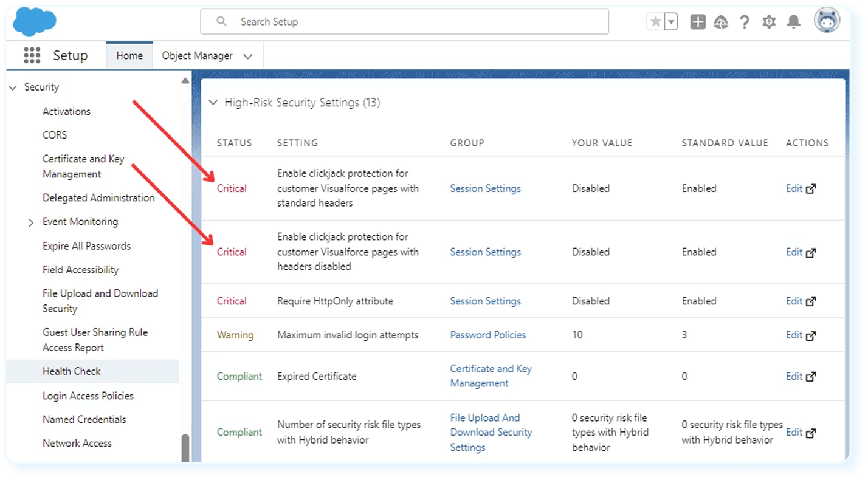Edit the Require HttpOnly attribute setting
The image size is (868, 480).
click(x=794, y=301)
